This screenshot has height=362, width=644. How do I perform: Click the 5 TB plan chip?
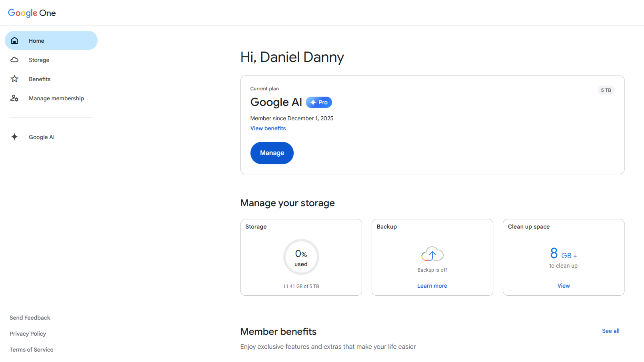(x=606, y=90)
